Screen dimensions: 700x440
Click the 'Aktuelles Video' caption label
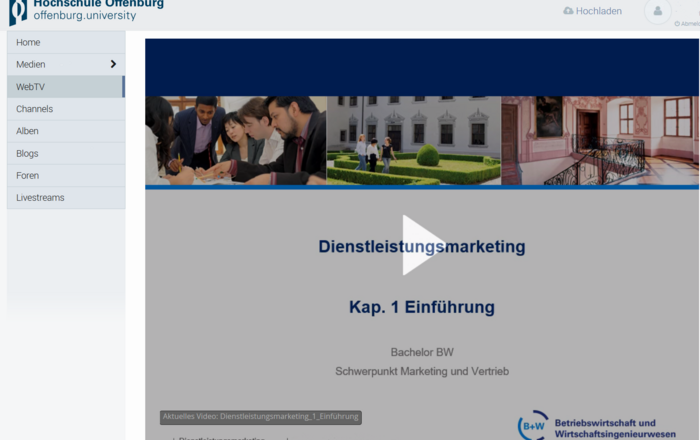pos(261,417)
